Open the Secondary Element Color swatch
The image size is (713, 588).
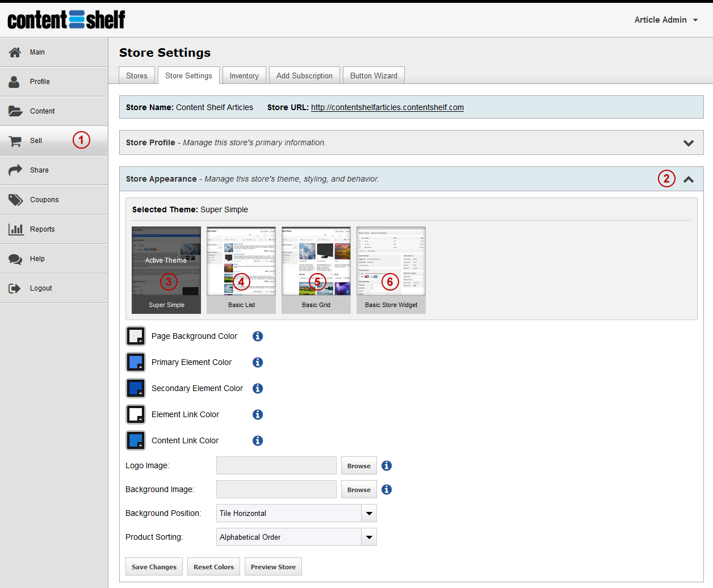(x=136, y=388)
